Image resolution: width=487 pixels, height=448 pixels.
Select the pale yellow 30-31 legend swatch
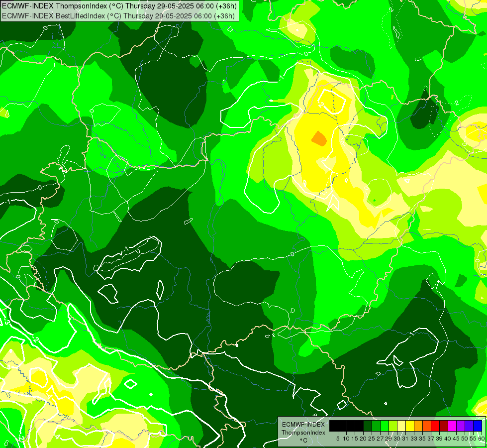(401, 426)
